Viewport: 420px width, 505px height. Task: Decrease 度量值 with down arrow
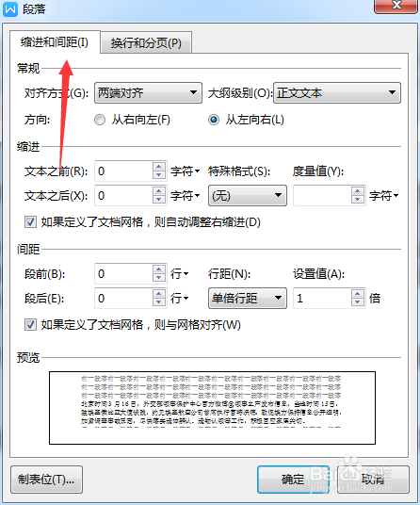(357, 200)
